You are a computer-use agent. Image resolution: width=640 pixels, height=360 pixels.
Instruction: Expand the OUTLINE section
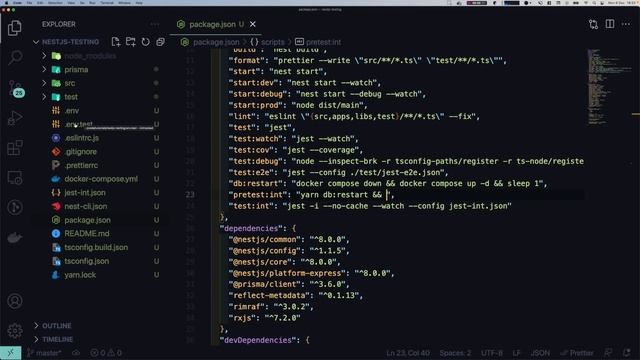(57, 326)
